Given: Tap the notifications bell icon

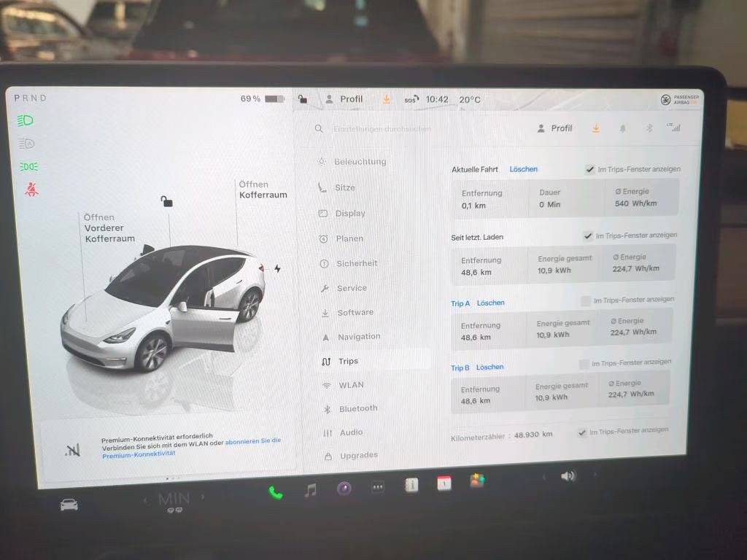Looking at the screenshot, I should (x=622, y=128).
